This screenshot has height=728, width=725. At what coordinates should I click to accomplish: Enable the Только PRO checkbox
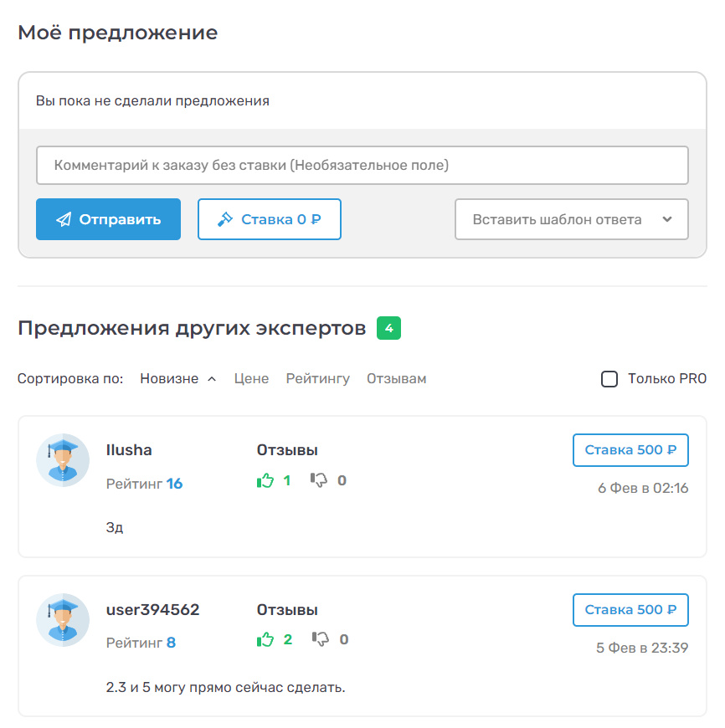point(609,379)
